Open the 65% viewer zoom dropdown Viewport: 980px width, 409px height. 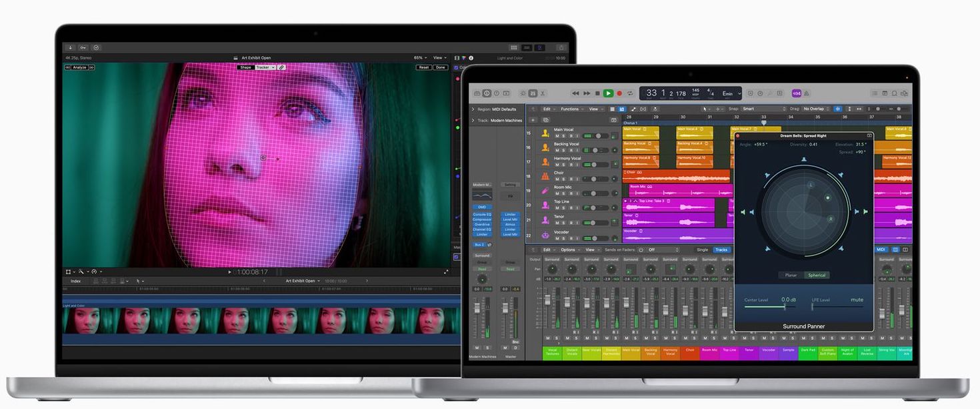tap(420, 58)
